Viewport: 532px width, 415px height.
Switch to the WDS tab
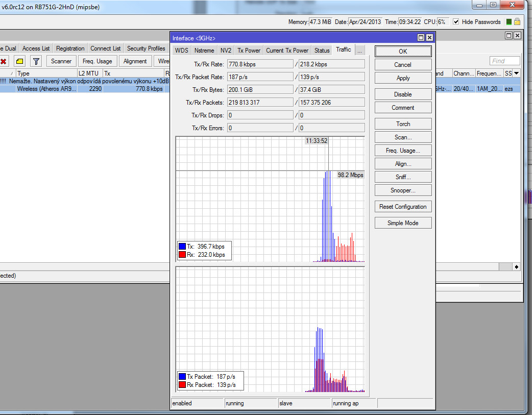click(182, 50)
